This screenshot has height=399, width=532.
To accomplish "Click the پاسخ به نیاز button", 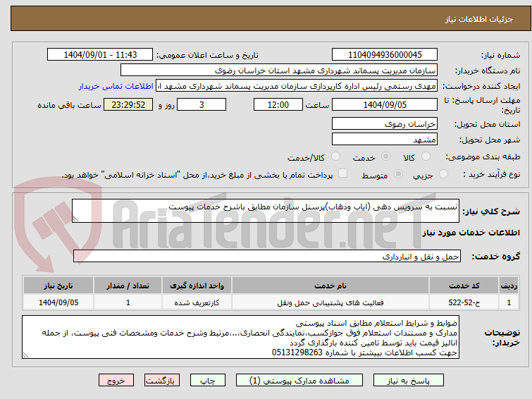I will [x=409, y=381].
